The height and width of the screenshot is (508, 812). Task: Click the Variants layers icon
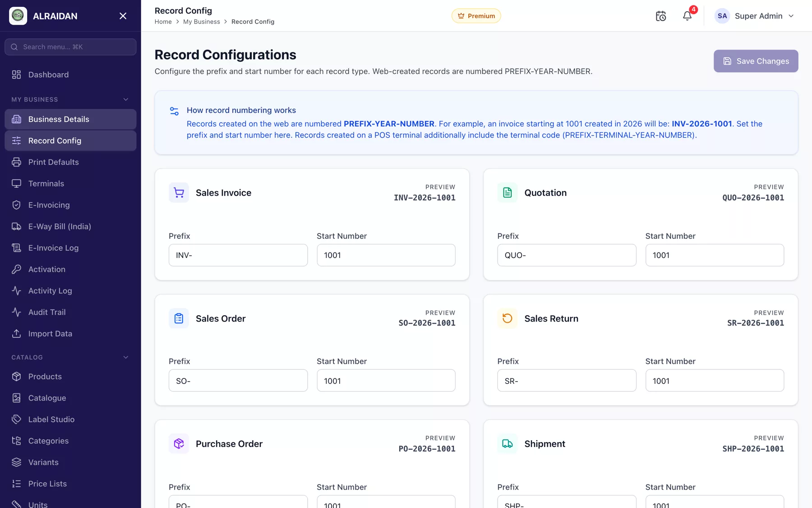pos(17,462)
